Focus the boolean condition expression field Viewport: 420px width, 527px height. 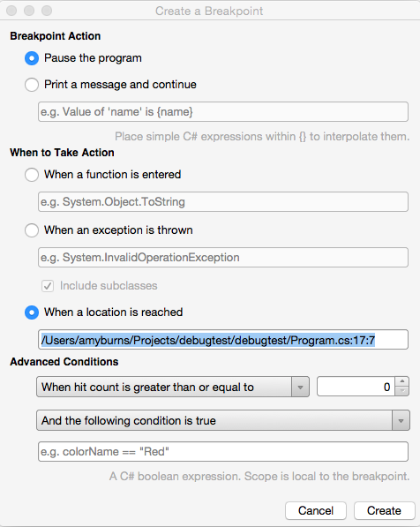pos(223,452)
